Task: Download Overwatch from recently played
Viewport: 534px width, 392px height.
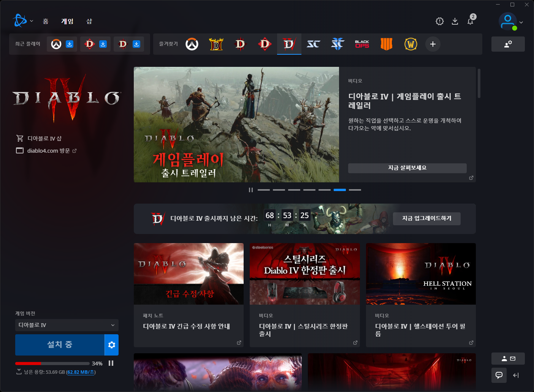Action: 70,44
